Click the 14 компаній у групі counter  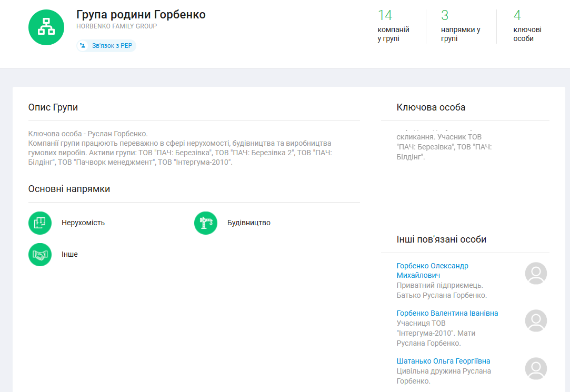pos(393,26)
